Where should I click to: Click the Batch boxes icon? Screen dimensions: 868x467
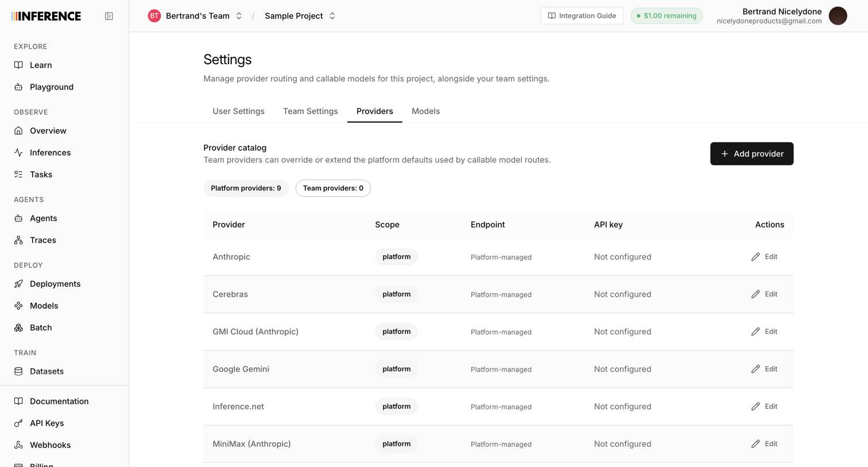(18, 328)
